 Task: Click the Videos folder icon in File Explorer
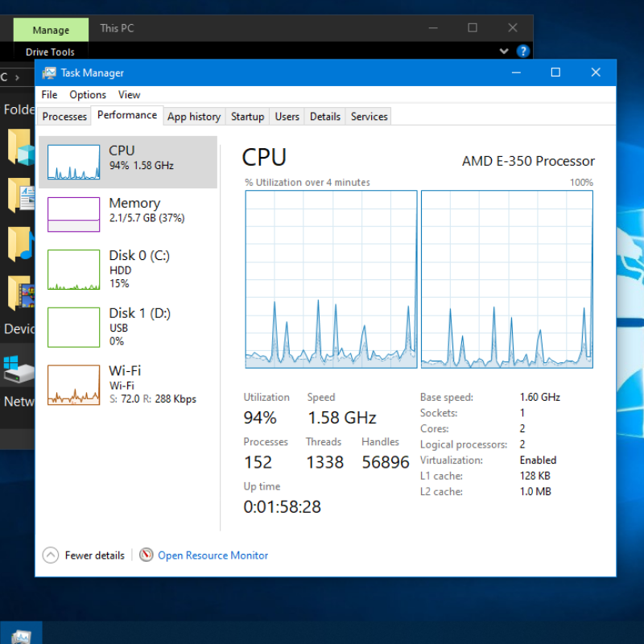[21, 293]
